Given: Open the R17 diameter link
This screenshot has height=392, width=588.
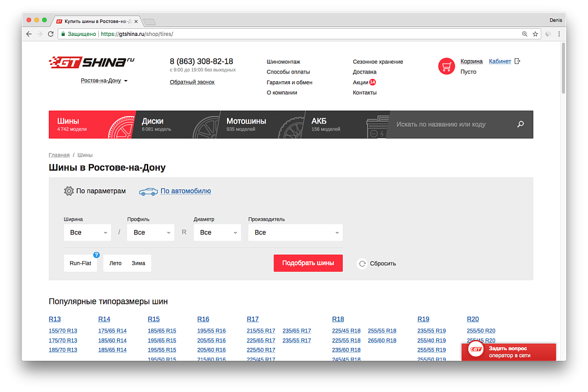Looking at the screenshot, I should point(253,319).
